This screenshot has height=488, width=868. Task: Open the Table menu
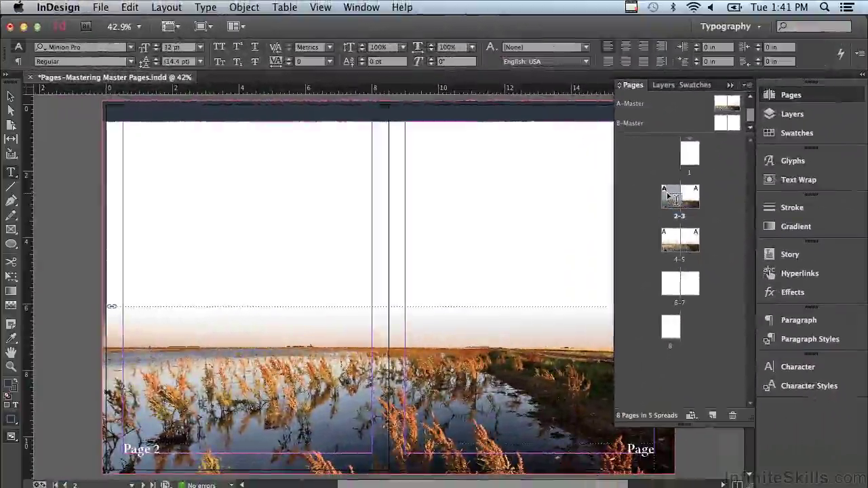tap(284, 7)
